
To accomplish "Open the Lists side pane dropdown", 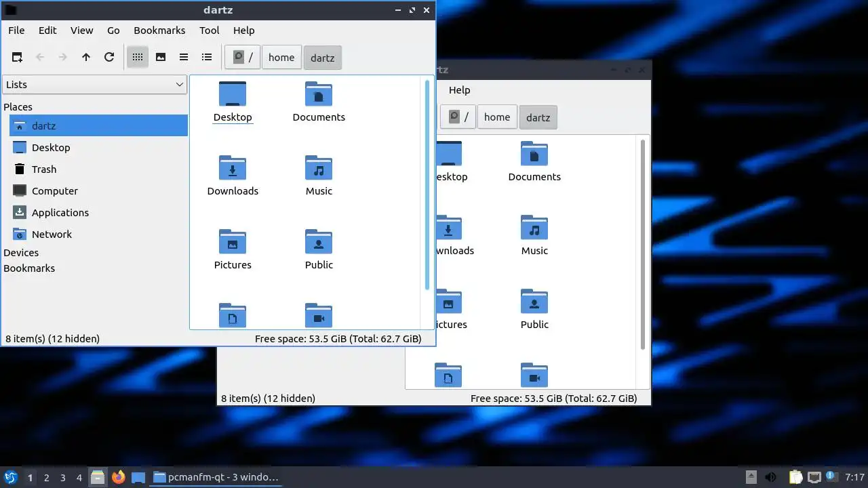I will pos(95,85).
